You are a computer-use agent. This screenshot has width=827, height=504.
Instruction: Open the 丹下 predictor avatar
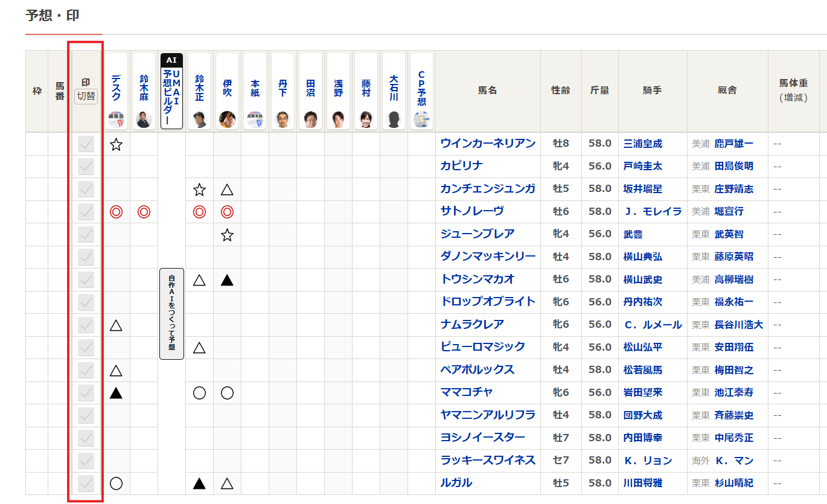[283, 120]
